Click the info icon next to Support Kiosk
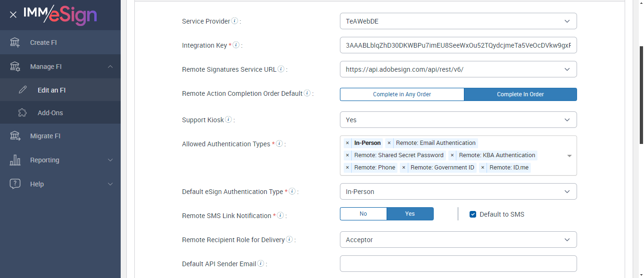The image size is (644, 278). tap(229, 120)
